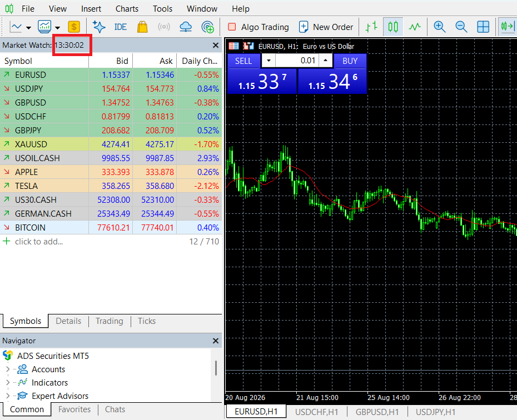This screenshot has height=420, width=517.
Task: Tile chart windows with grid icon
Action: point(483,27)
